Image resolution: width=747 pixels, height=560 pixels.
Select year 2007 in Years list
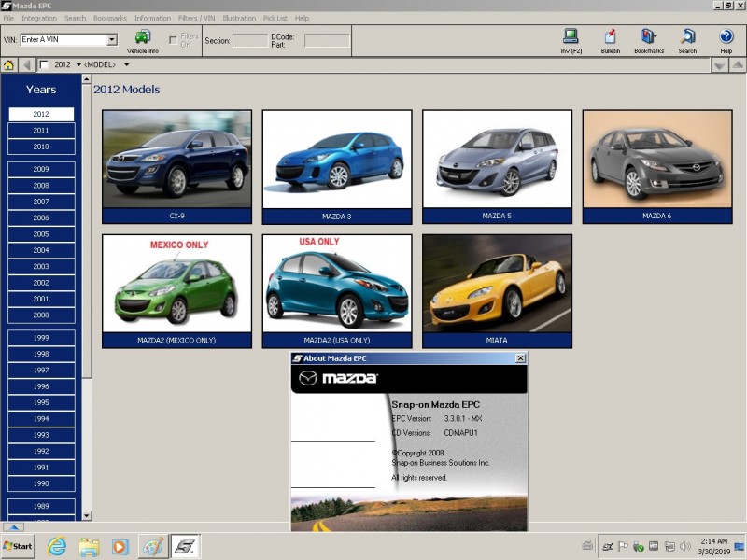tap(41, 202)
